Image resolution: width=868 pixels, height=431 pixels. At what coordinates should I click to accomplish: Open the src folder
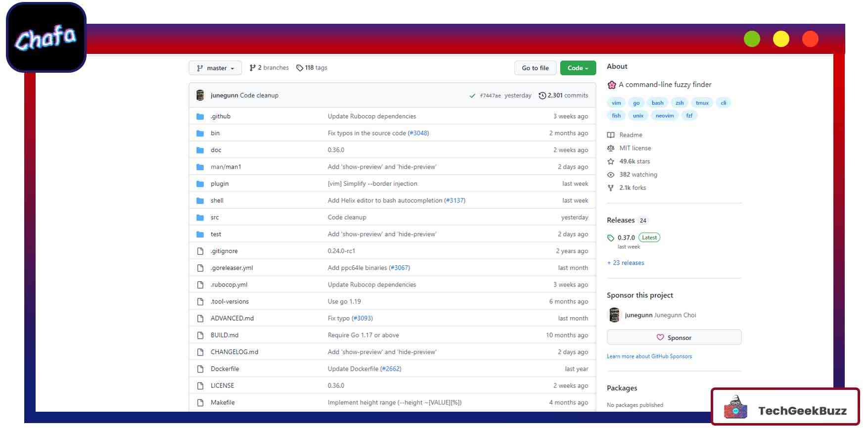(215, 217)
